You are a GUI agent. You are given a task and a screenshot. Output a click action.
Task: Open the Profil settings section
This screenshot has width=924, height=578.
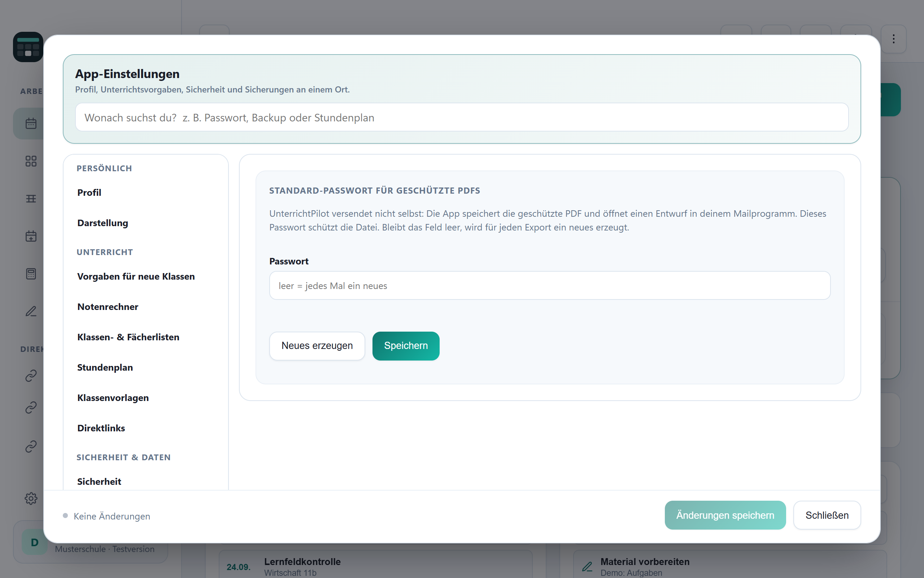point(89,192)
